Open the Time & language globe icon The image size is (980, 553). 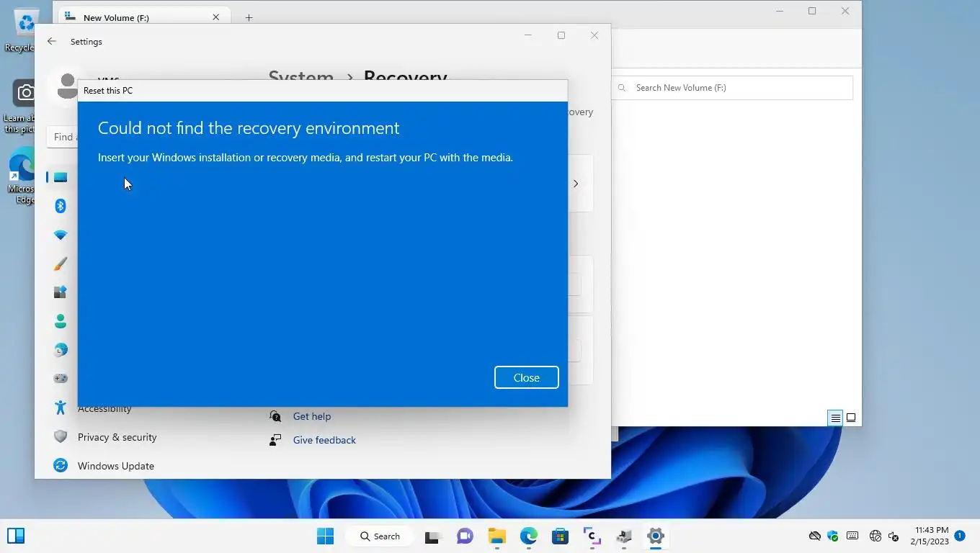point(61,350)
